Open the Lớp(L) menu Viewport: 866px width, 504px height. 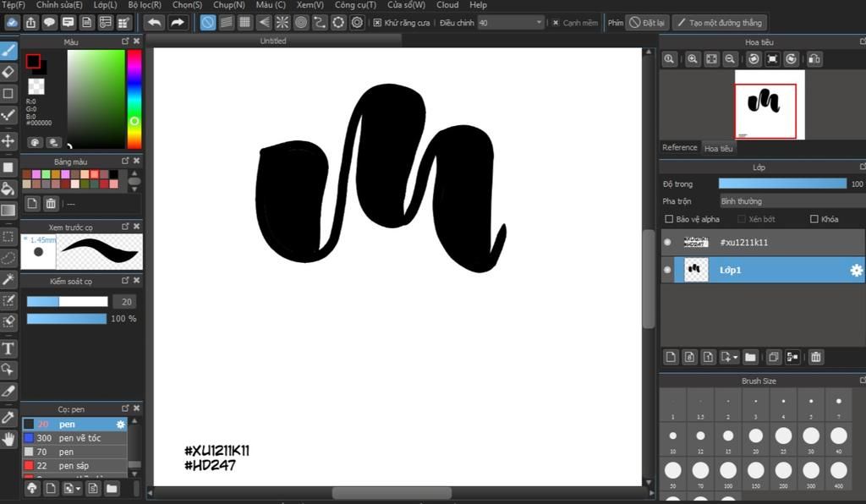tap(105, 5)
